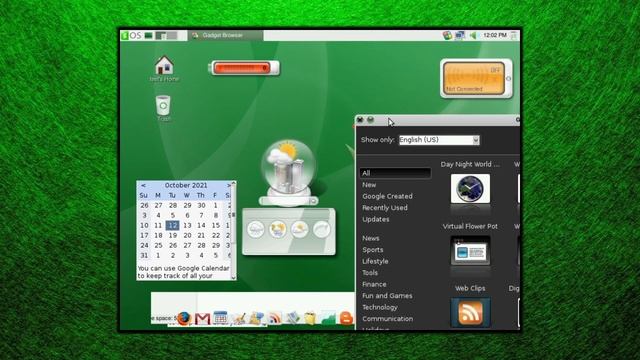This screenshot has width=640, height=360.
Task: Select the Sports category
Action: [373, 250]
